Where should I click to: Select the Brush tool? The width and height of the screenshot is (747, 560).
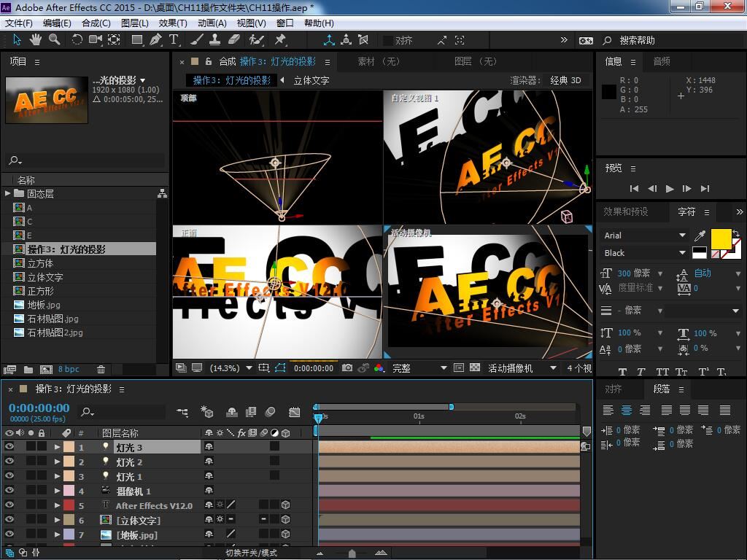[197, 40]
